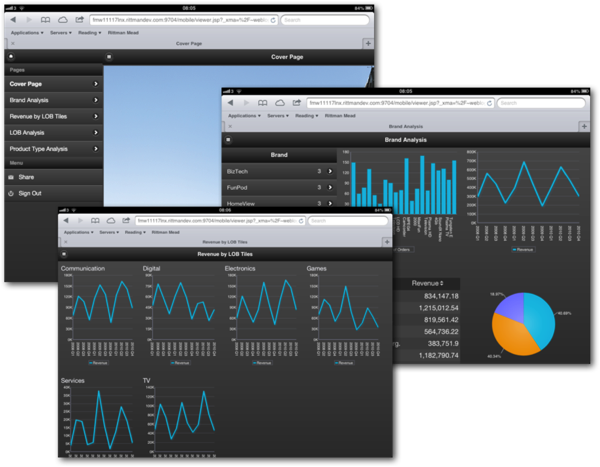Tap iCloud icon in Brand Analysis window
Screen dimensions: 600x467
point(280,103)
